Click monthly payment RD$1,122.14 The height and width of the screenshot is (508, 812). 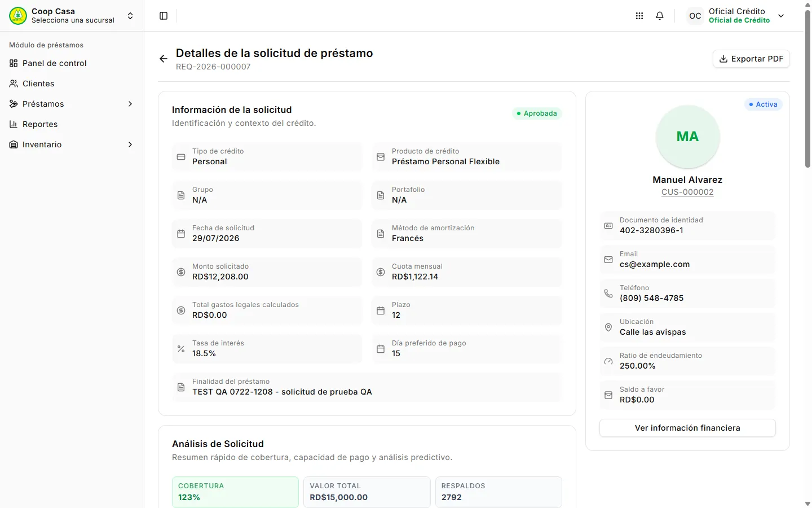(x=415, y=277)
